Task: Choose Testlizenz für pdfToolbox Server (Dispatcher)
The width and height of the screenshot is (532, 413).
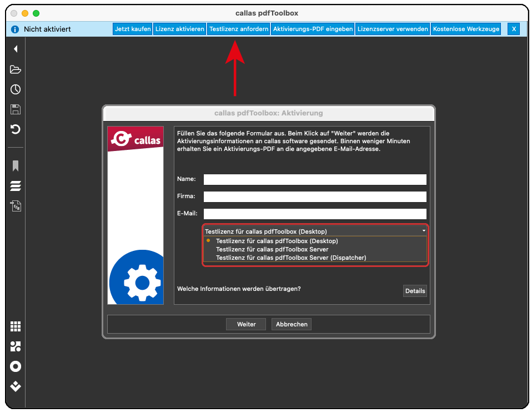Action: pos(291,258)
